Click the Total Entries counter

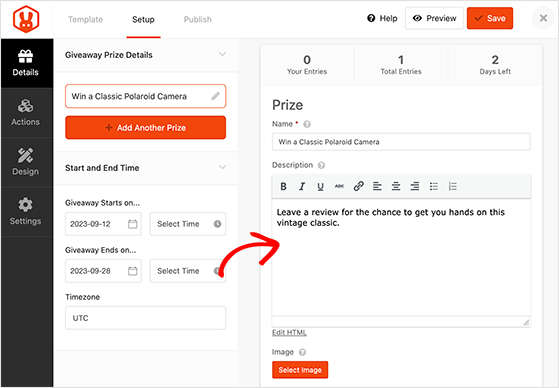(x=401, y=65)
